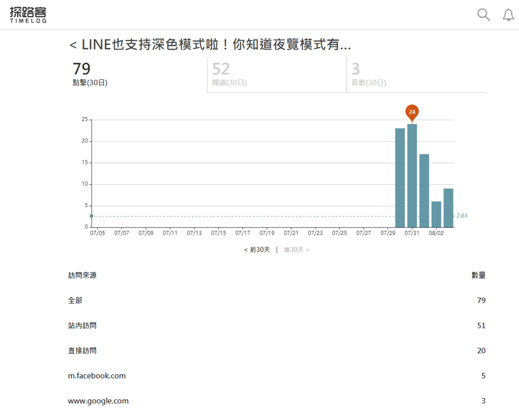Click the count 51 for 站內訪問
519x420 pixels.
tap(481, 326)
